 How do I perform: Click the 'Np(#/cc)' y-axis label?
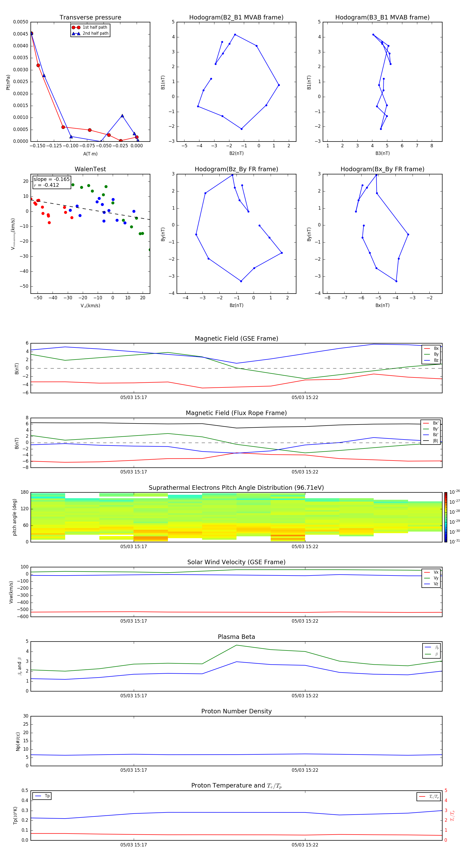pos(18,741)
